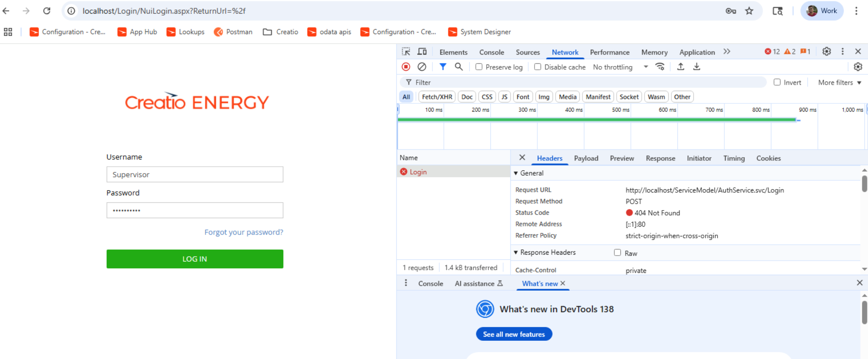Close the What's new drawer tab
This screenshot has height=359, width=868.
click(x=563, y=283)
